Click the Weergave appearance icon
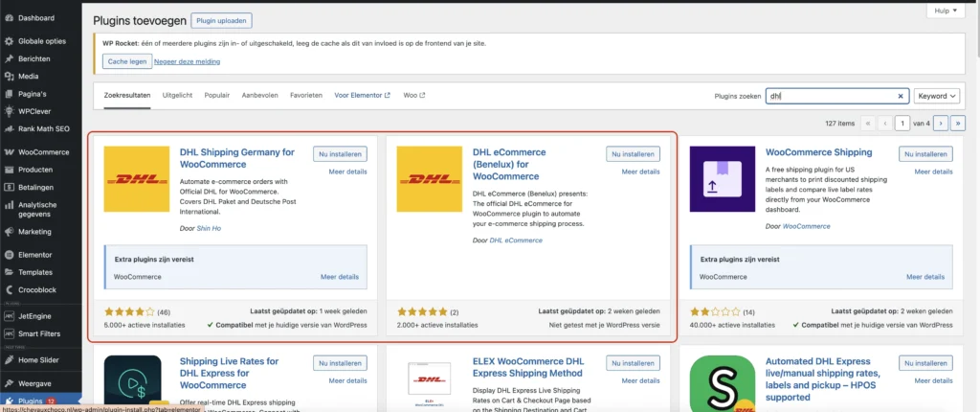Viewport: 980px width, 412px height. [9, 382]
